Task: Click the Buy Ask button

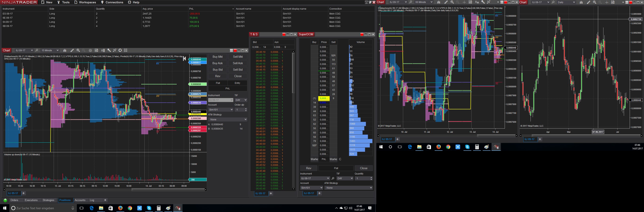Action: click(218, 63)
